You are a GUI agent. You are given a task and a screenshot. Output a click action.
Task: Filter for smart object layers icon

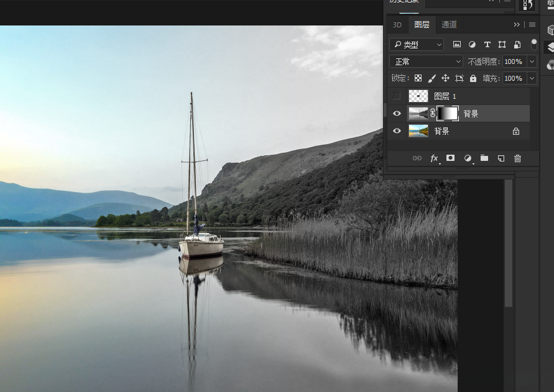(517, 45)
